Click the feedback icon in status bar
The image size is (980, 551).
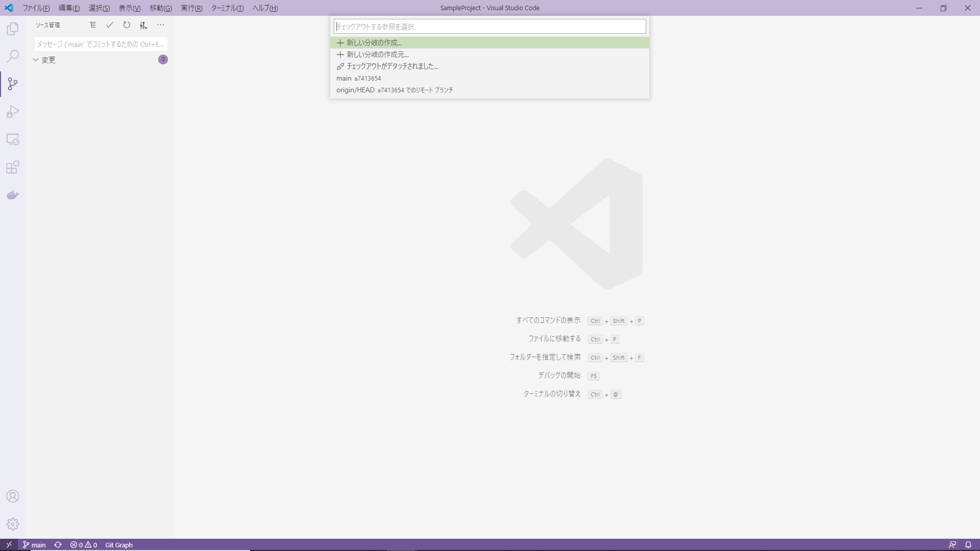click(x=952, y=545)
